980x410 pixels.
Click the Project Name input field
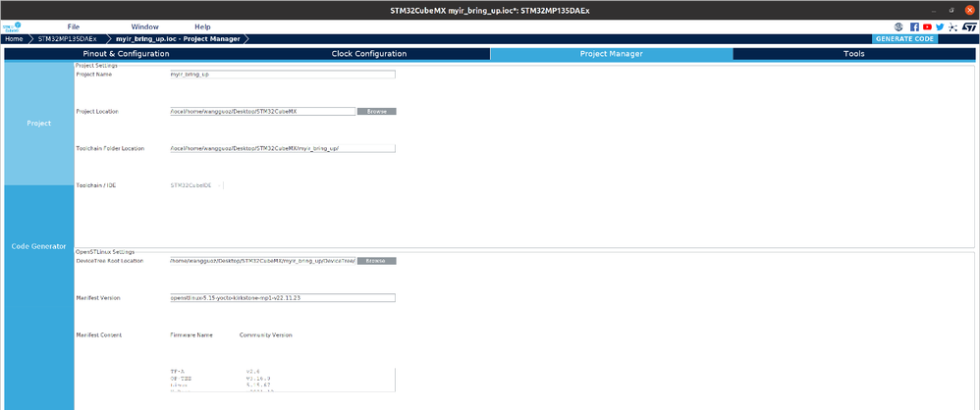pyautogui.click(x=283, y=74)
